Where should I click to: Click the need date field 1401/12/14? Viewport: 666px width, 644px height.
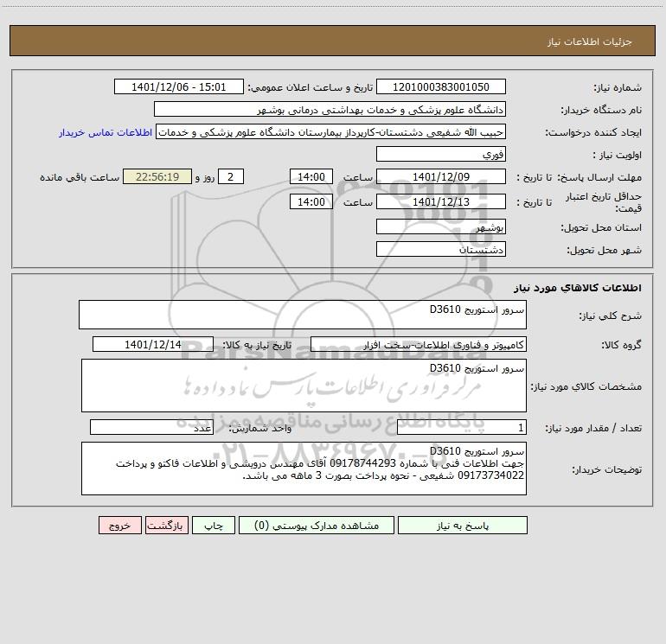pyautogui.click(x=153, y=344)
